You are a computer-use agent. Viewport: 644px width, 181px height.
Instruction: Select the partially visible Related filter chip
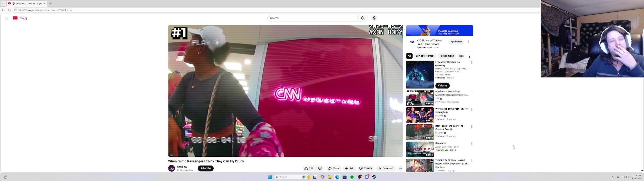(x=462, y=56)
